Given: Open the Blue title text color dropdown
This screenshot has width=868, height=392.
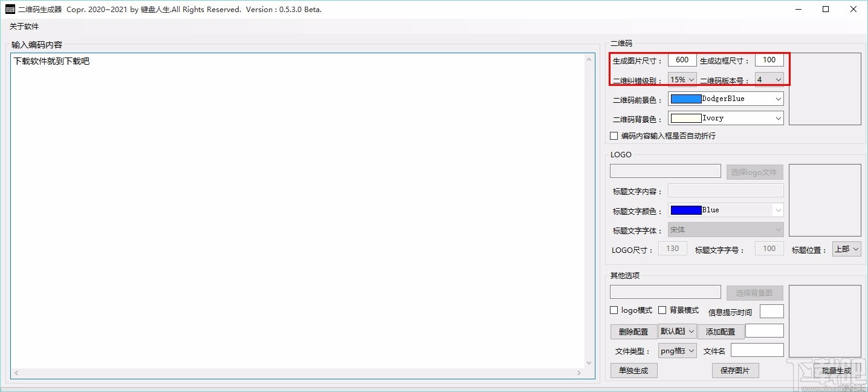Looking at the screenshot, I should coord(778,210).
